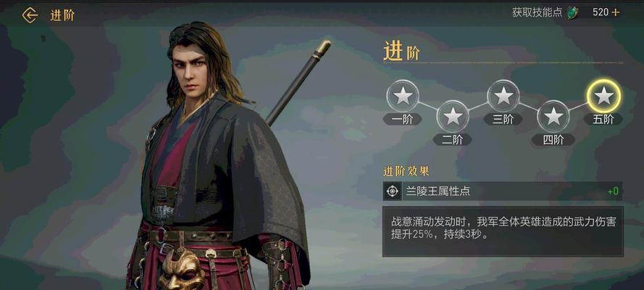Tap the 四阶 label pill
Image resolution: width=644 pixels, height=290 pixels.
pos(553,140)
